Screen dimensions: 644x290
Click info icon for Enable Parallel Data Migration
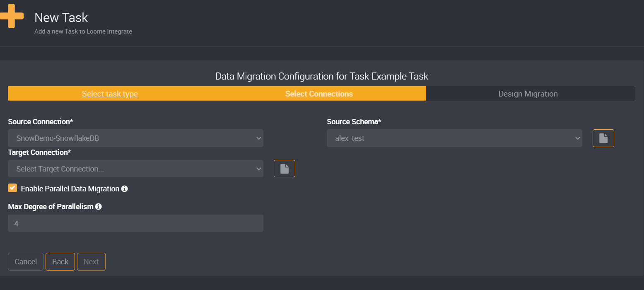[124, 189]
